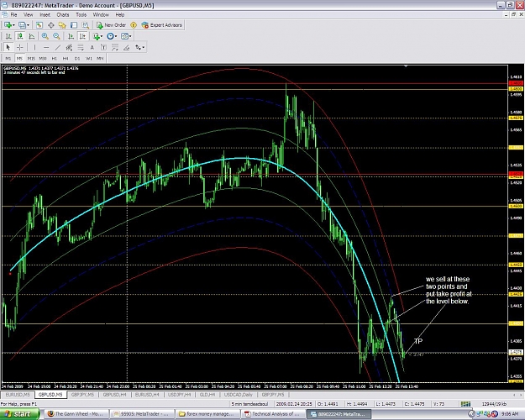Open the Help menu
The width and height of the screenshot is (525, 420).
click(120, 15)
